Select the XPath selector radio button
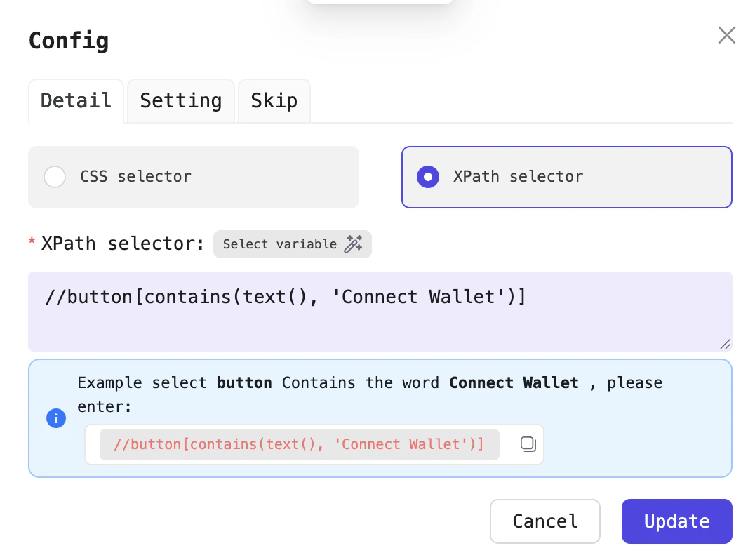The width and height of the screenshot is (755, 560). pos(428,177)
